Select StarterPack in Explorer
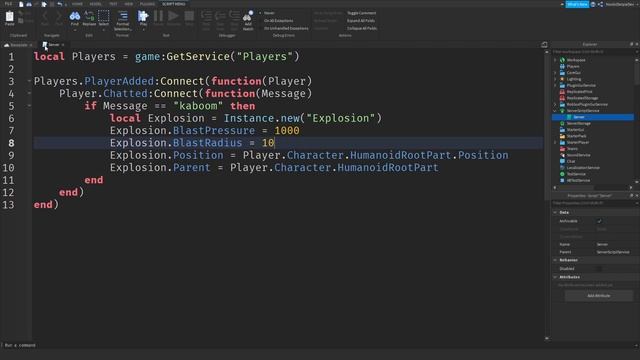The height and width of the screenshot is (360, 640). pyautogui.click(x=576, y=136)
